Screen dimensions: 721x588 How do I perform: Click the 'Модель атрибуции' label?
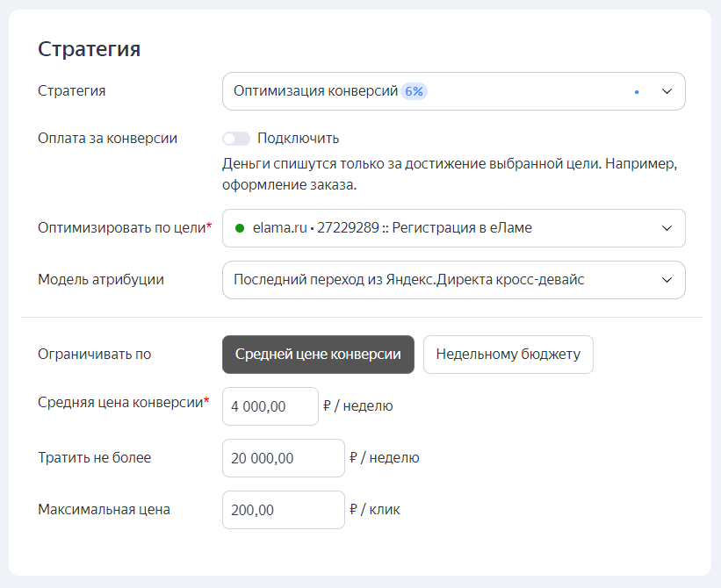(101, 280)
